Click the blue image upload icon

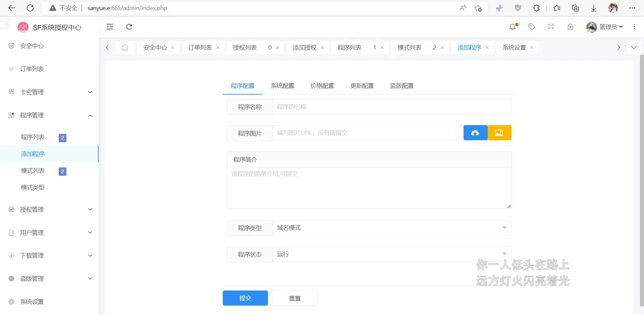475,133
